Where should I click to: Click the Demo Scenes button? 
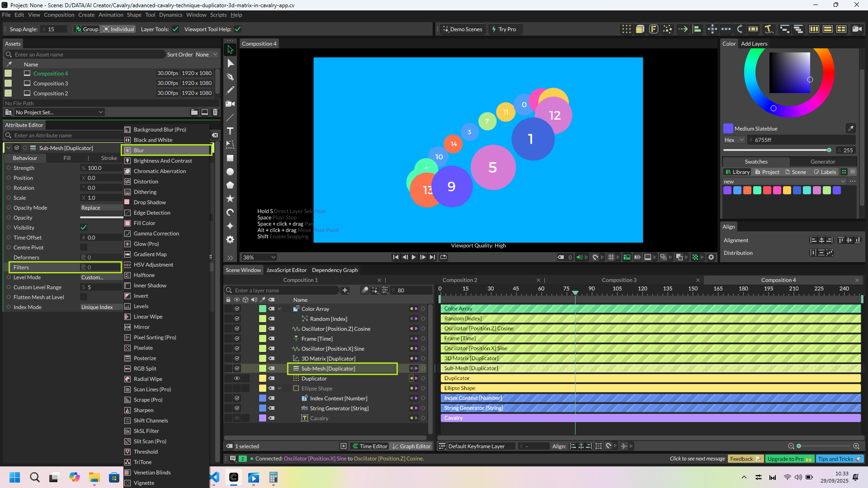click(x=462, y=29)
